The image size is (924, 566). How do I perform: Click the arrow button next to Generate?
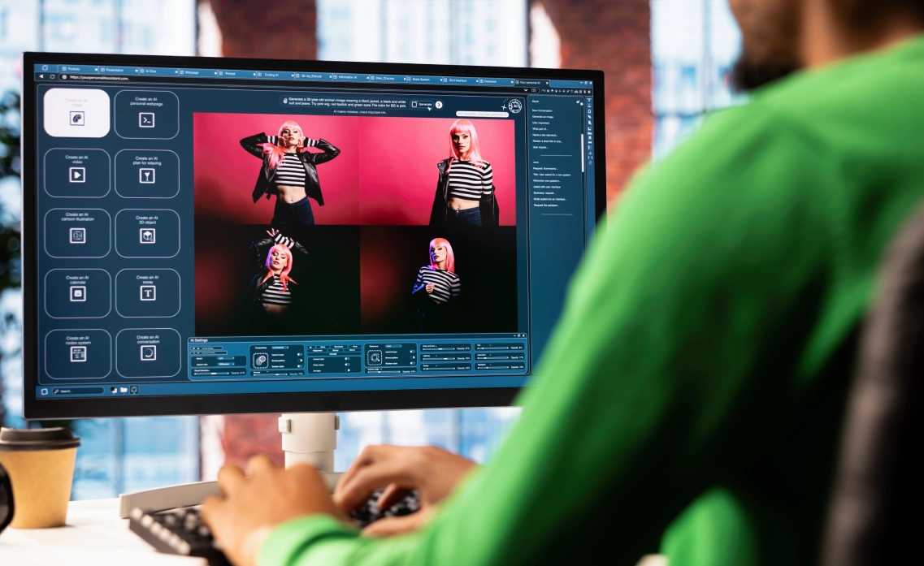point(438,105)
